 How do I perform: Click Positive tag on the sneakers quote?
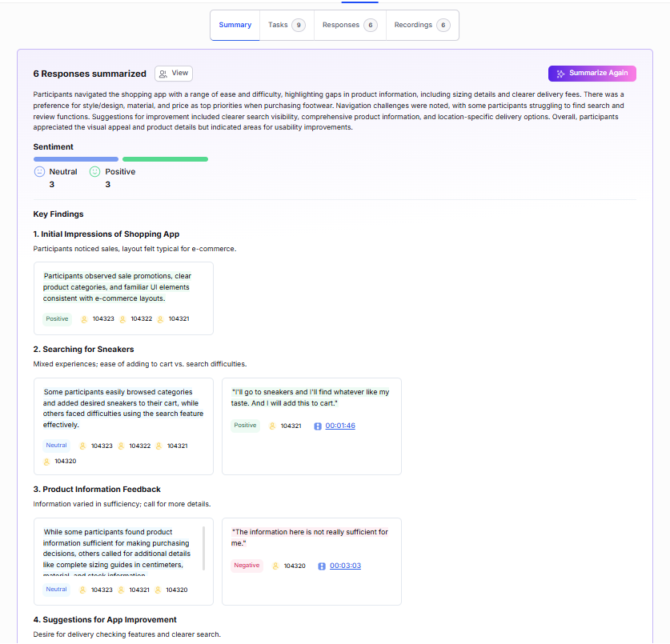[x=245, y=426]
